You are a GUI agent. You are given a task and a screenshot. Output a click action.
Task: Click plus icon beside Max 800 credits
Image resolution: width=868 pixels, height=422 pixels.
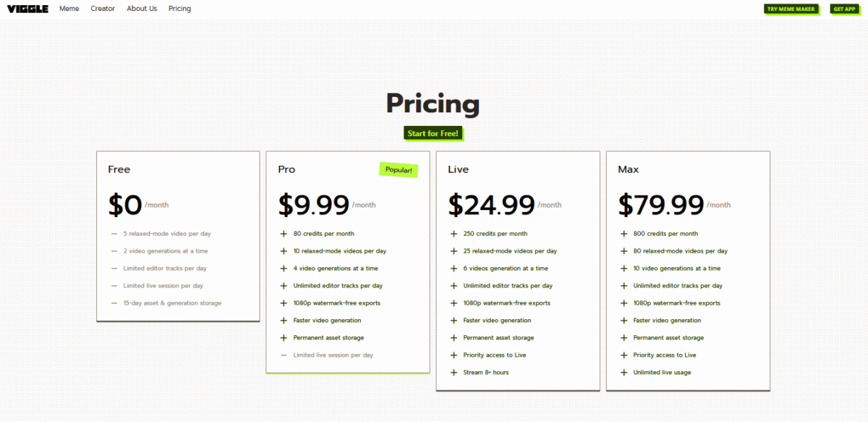(624, 234)
